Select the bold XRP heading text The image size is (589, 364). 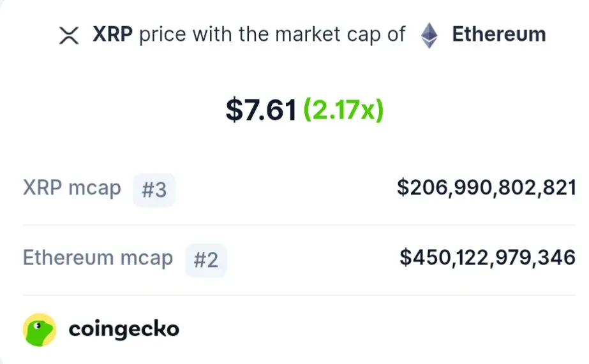click(112, 34)
